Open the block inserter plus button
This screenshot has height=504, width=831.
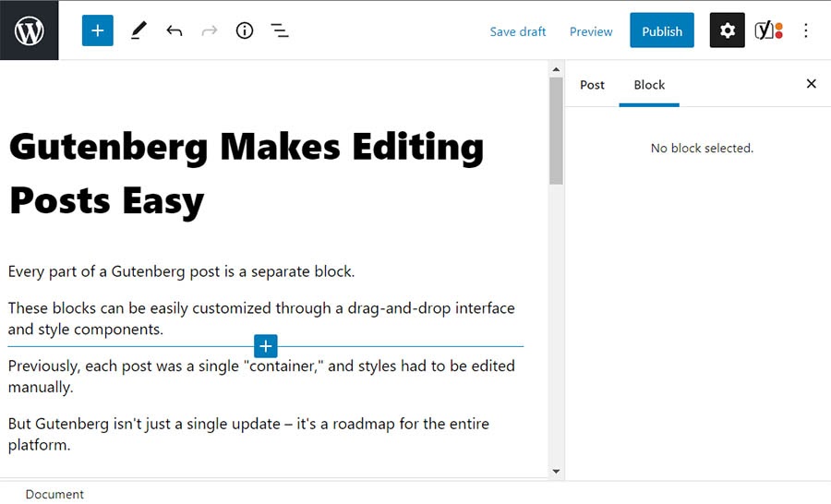tap(97, 30)
